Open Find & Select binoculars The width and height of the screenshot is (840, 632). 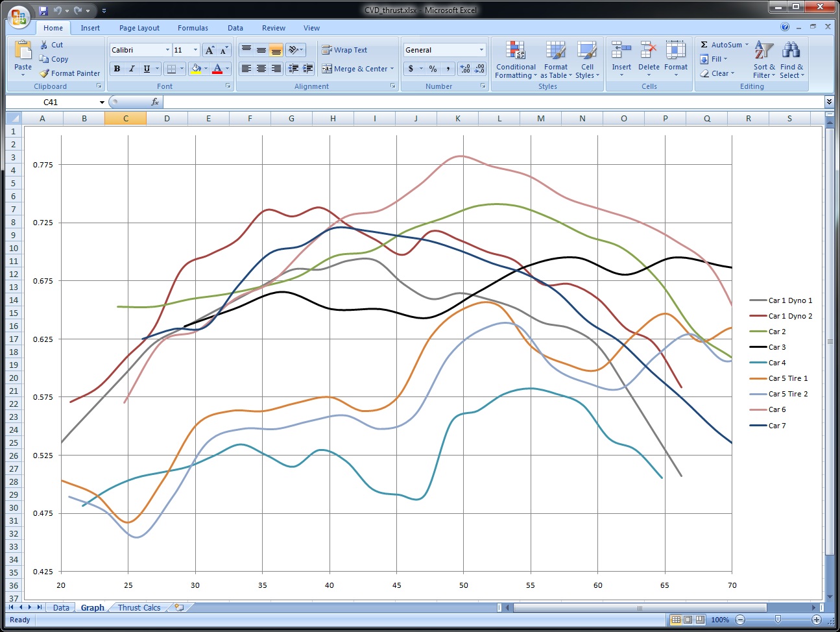click(x=791, y=60)
